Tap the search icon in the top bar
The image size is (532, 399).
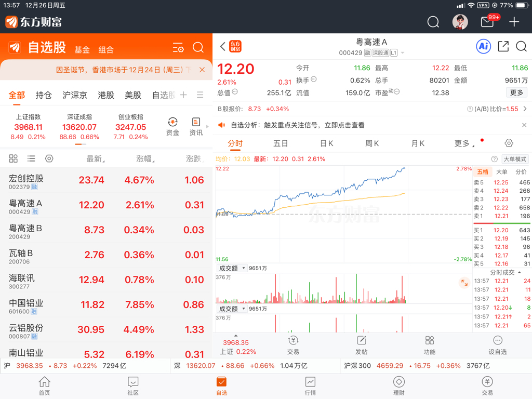[x=433, y=22]
